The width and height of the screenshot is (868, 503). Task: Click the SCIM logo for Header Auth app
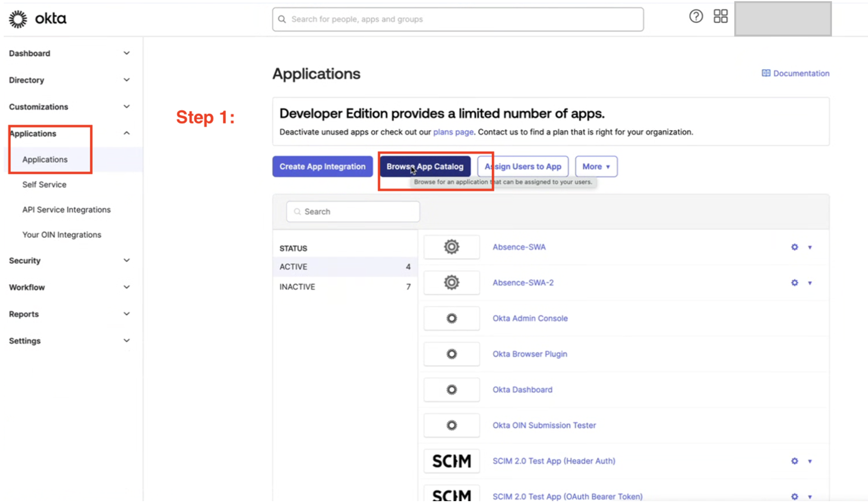[451, 461]
